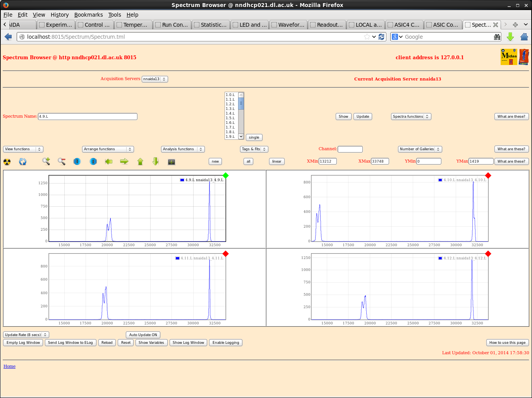Open the Acquisition Servers dropdown

(x=155, y=79)
